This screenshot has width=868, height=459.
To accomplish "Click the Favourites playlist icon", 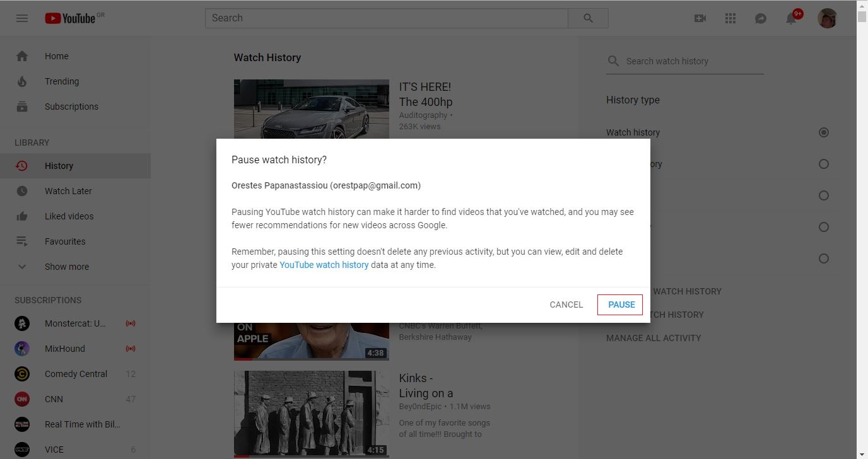I will 22,241.
